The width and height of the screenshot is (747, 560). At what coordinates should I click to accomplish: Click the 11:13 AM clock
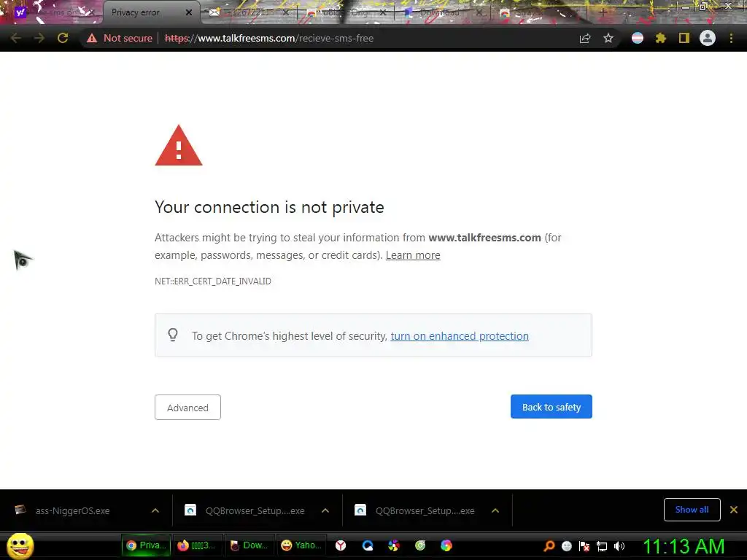684,546
